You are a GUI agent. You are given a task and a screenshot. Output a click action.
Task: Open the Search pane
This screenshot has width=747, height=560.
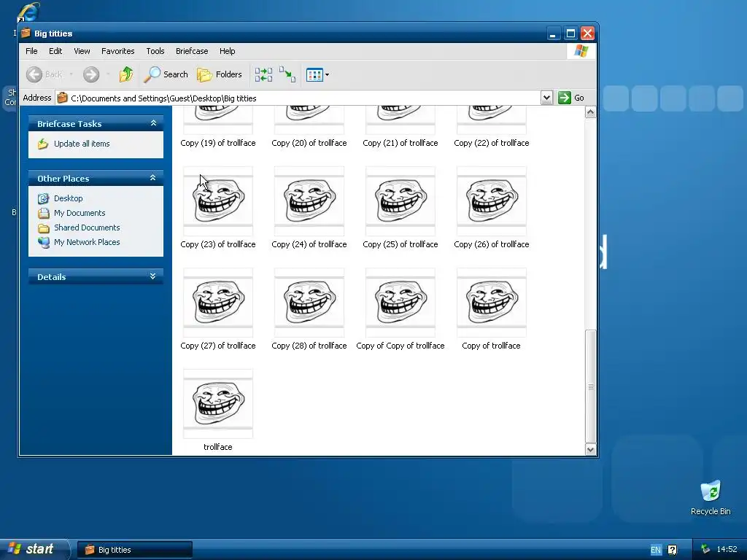[166, 74]
